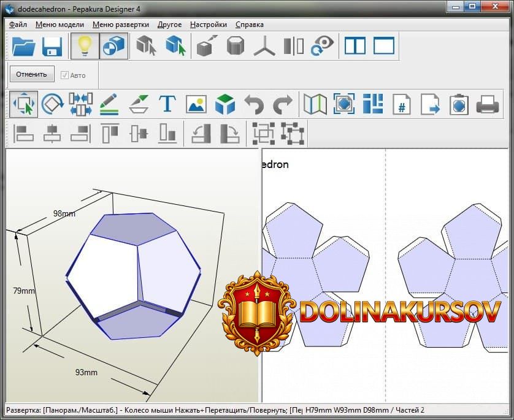Open the Справка menu
This screenshot has width=514, height=420.
pos(249,25)
